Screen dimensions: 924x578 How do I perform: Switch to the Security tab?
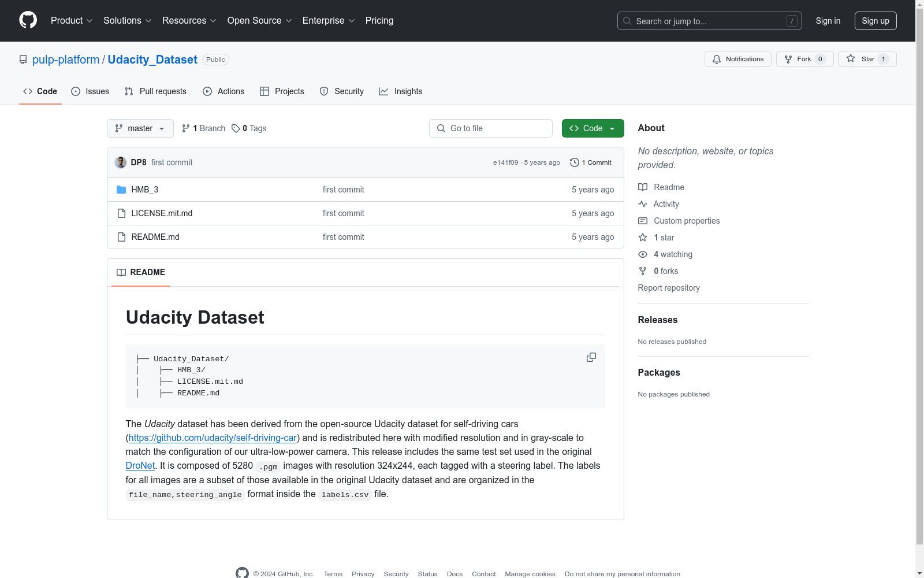click(x=342, y=91)
